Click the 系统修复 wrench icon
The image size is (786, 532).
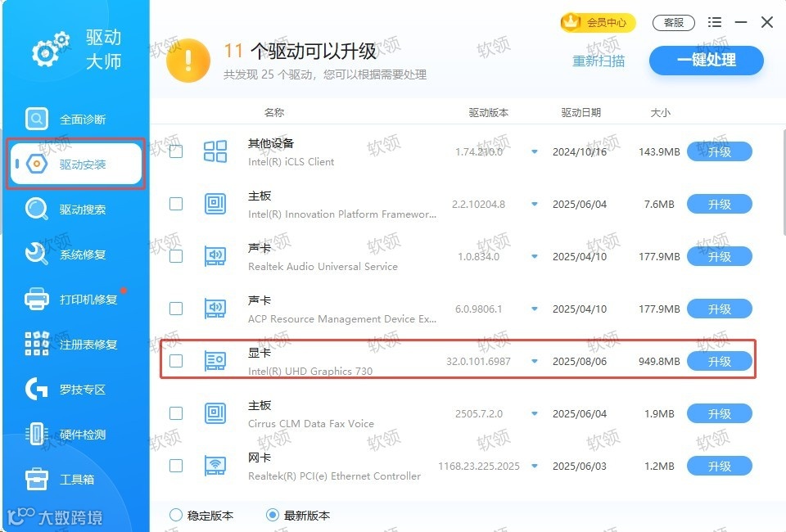click(x=37, y=254)
